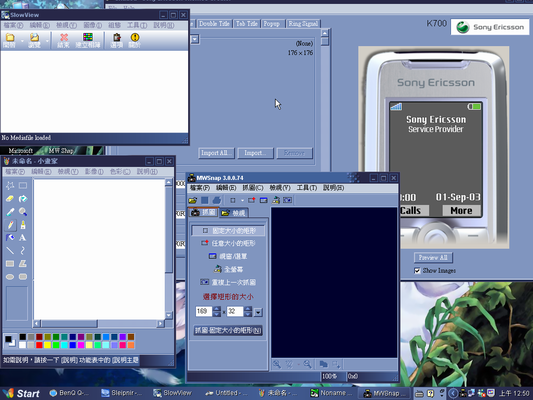Click the red X end icon in SlowView
Image resolution: width=533 pixels, height=400 pixels.
click(64, 40)
